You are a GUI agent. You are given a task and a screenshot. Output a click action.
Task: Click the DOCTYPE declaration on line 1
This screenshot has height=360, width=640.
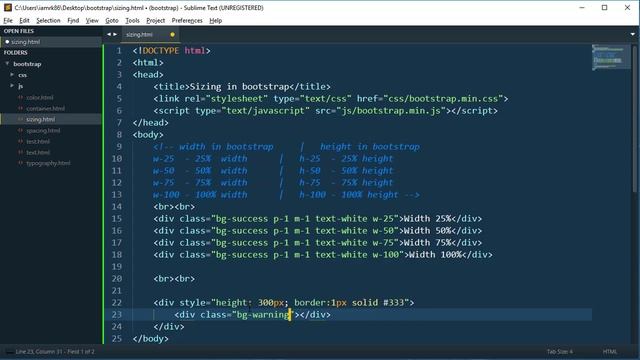171,51
